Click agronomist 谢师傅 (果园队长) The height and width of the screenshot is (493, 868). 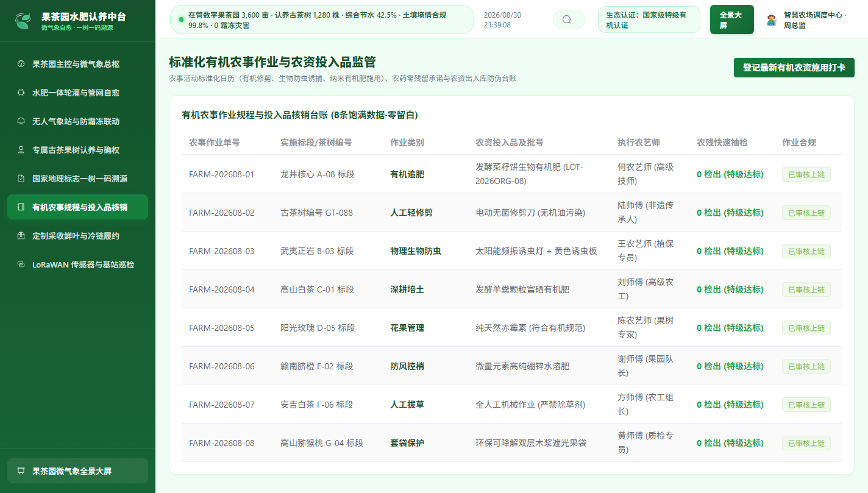(x=646, y=366)
